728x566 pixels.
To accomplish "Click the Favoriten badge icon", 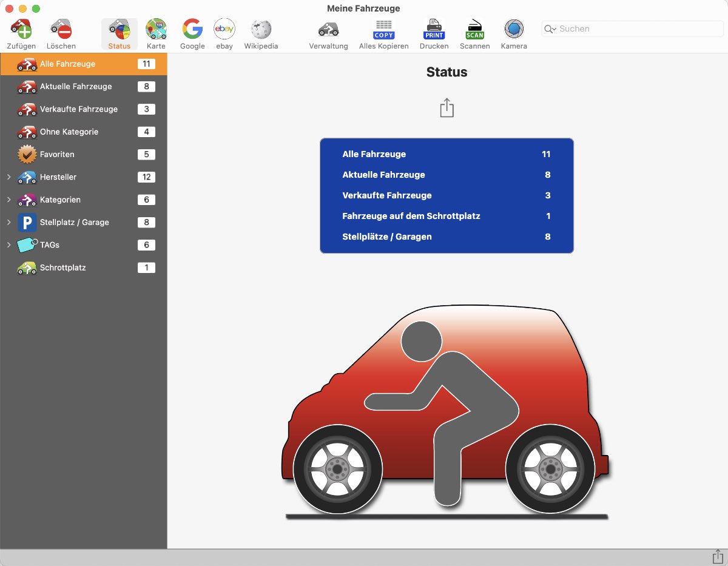I will [27, 155].
